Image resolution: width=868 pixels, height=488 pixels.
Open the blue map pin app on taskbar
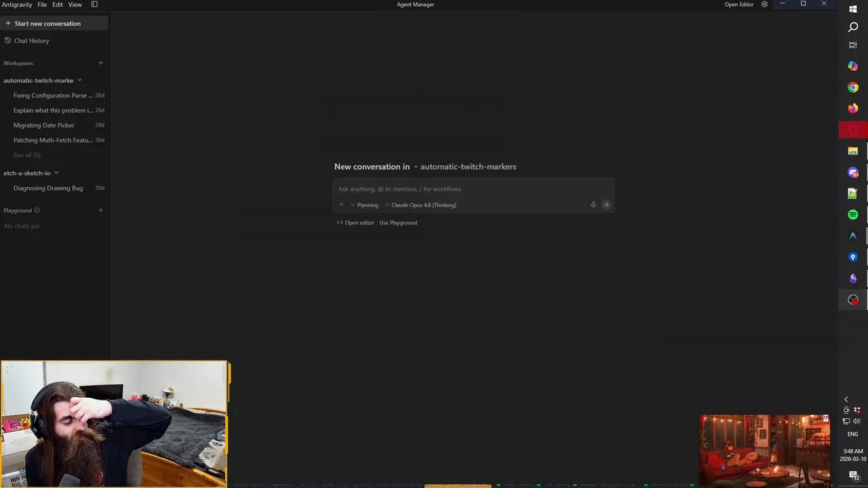tap(853, 257)
